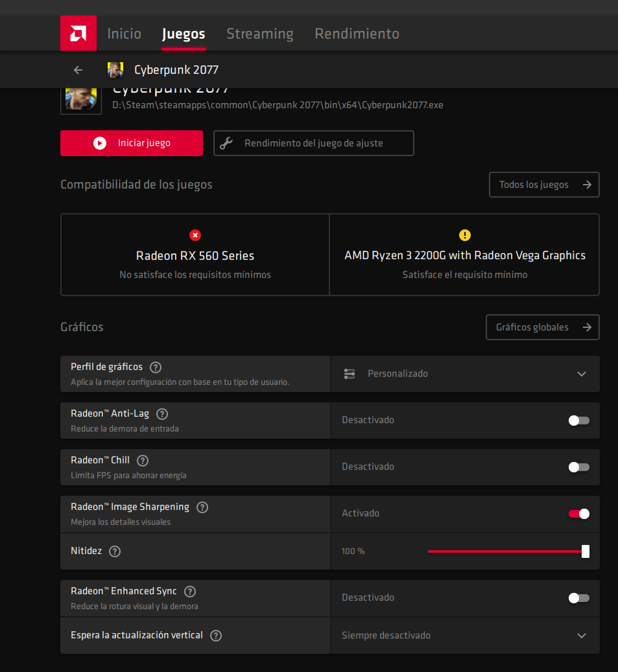
Task: Show help for Radeon Anti-Lag
Action: click(162, 414)
